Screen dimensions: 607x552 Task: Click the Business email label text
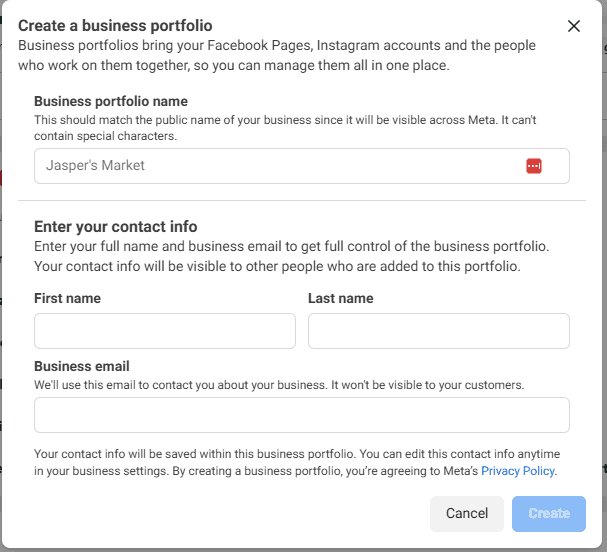pos(82,366)
